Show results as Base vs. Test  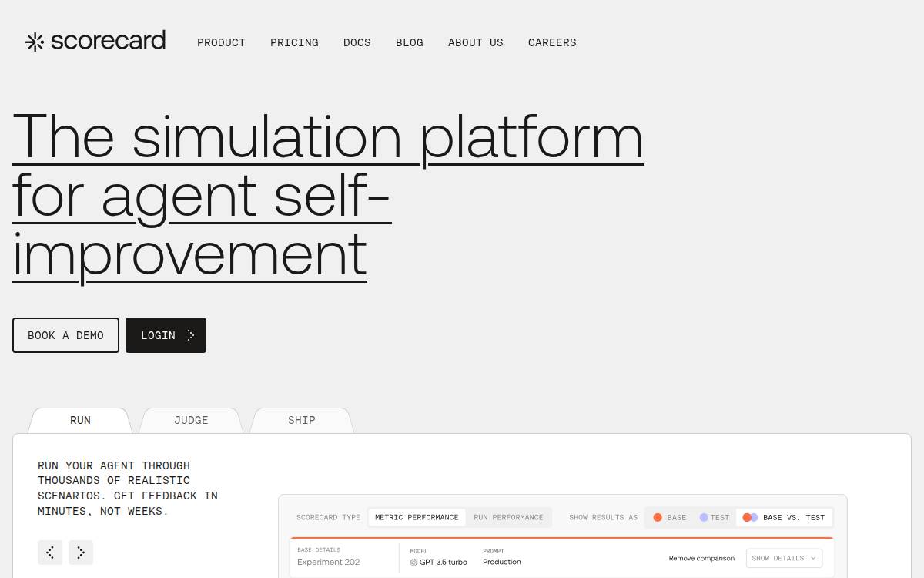pos(784,517)
